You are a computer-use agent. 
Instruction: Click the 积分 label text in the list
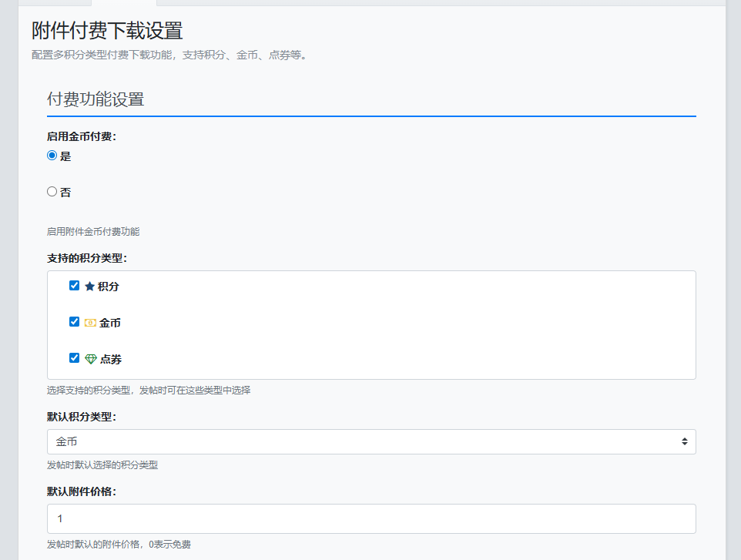[x=109, y=287]
